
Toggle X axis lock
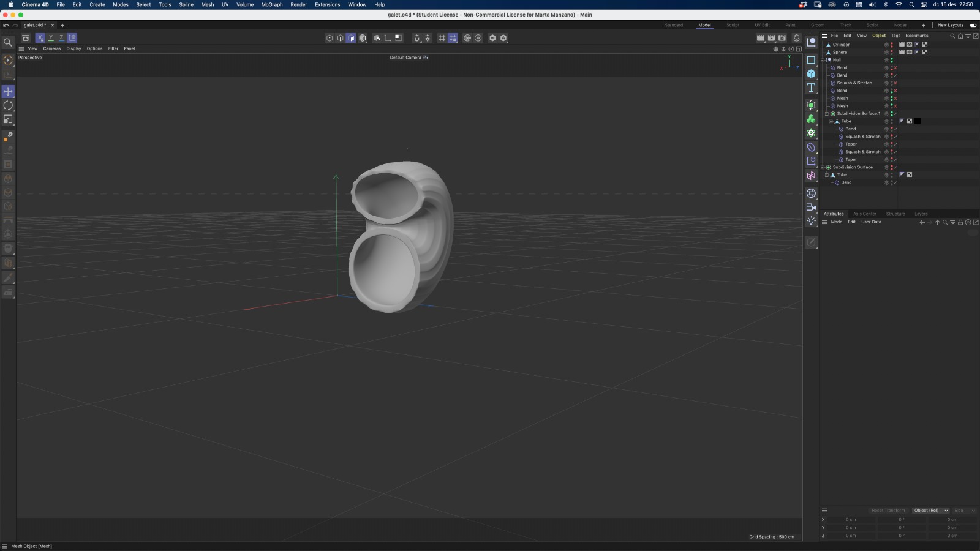[x=40, y=38]
